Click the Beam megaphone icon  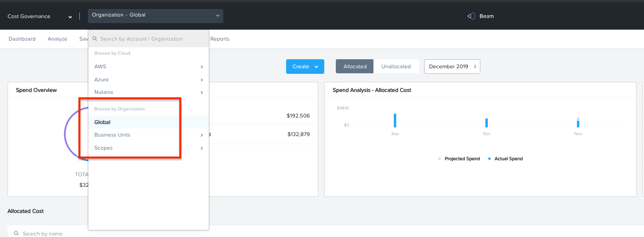(x=471, y=16)
